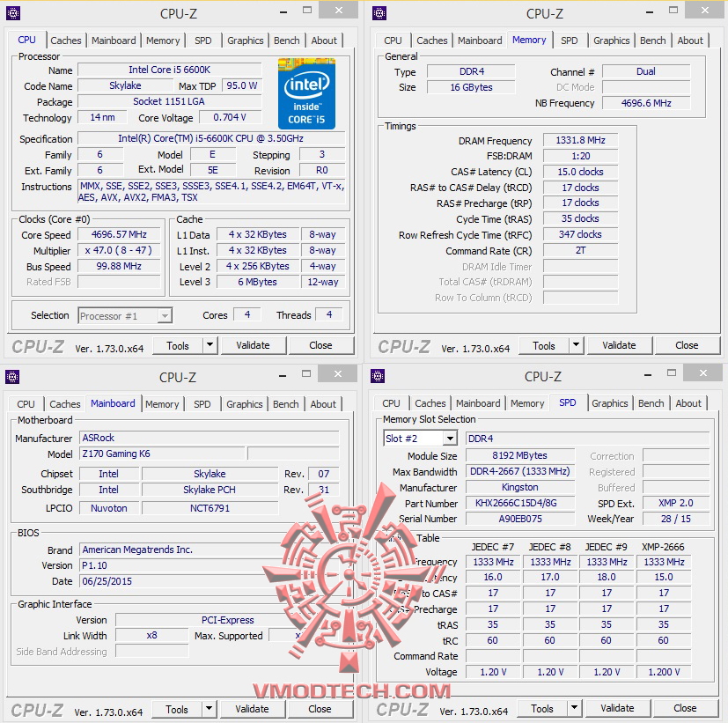728x723 pixels.
Task: Switch to CPU tab in the Mainboard window
Action: [x=26, y=404]
